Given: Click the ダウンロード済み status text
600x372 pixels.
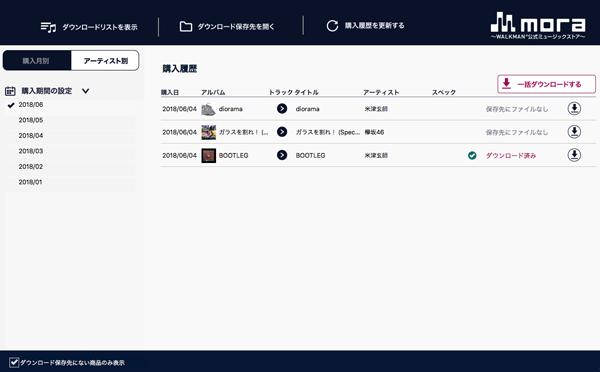Looking at the screenshot, I should click(x=511, y=155).
